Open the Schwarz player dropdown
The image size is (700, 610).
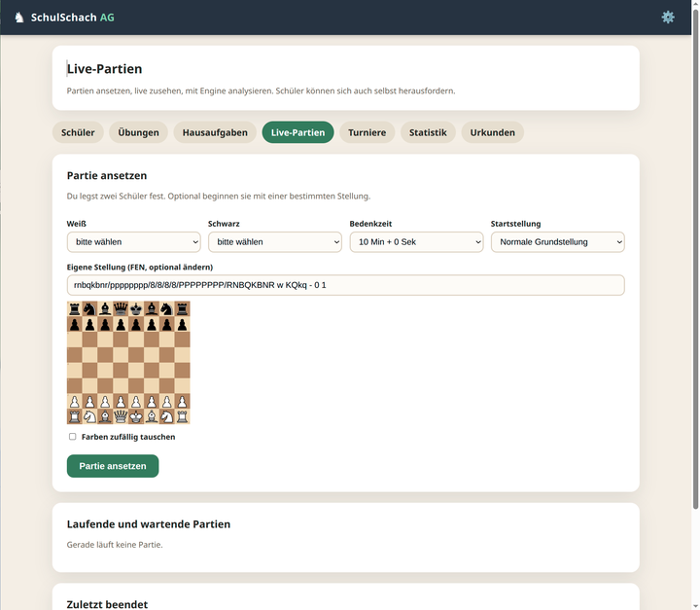click(275, 242)
